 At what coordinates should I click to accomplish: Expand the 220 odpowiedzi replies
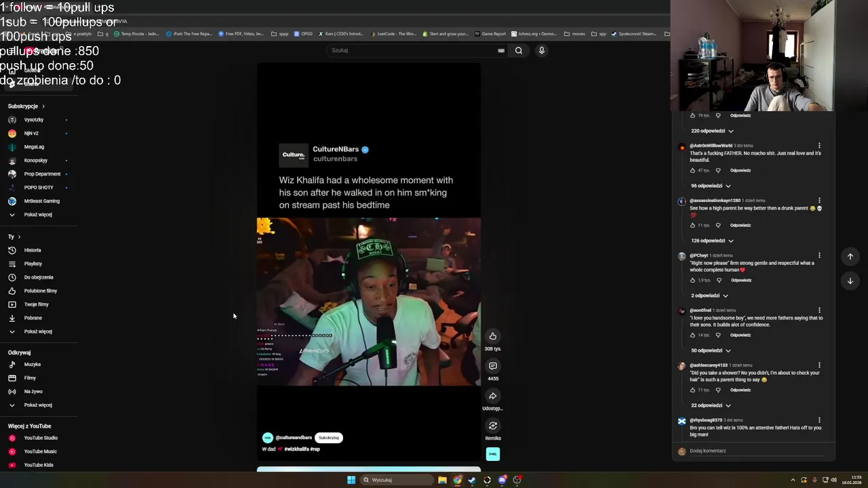[x=712, y=131]
